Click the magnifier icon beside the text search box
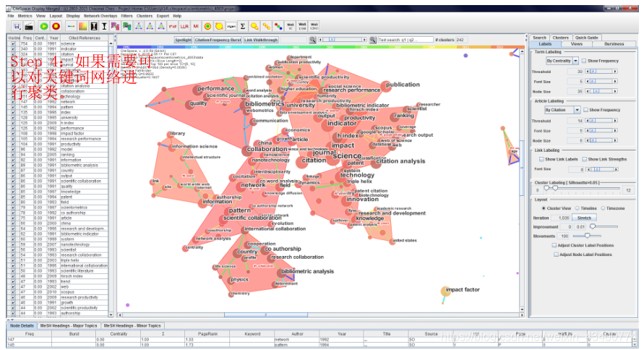 (x=372, y=40)
